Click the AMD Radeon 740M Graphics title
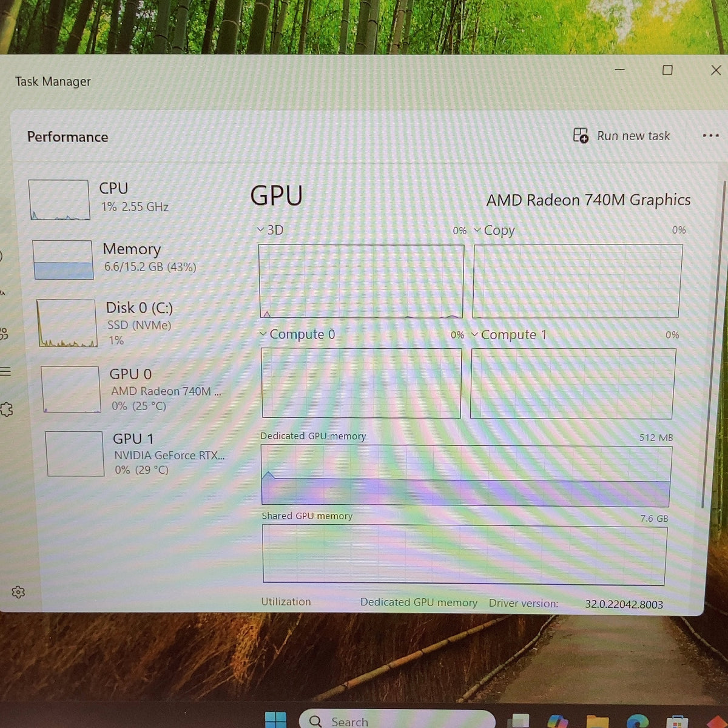 pyautogui.click(x=588, y=200)
